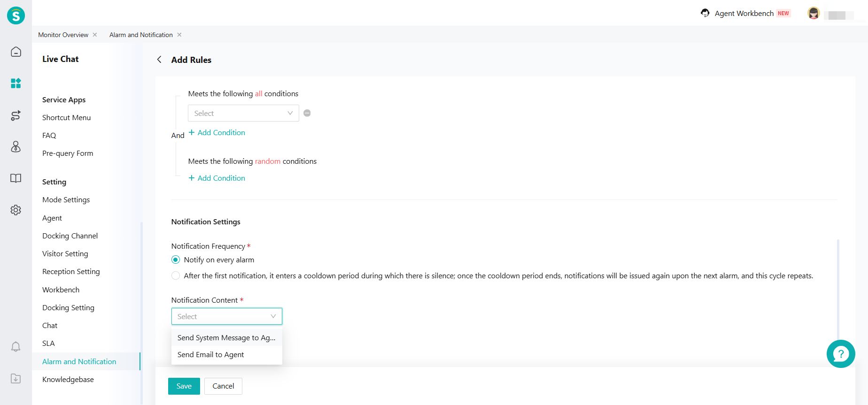Click the routing flow icon in sidebar
Viewport: 868px width, 405px height.
(x=16, y=115)
